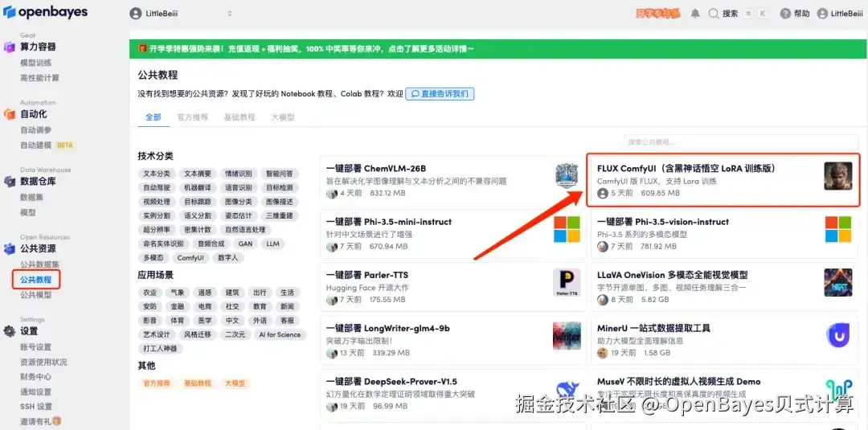Switch to the 官方推荐 tab
Viewport: 868px width, 430px height.
(x=193, y=117)
